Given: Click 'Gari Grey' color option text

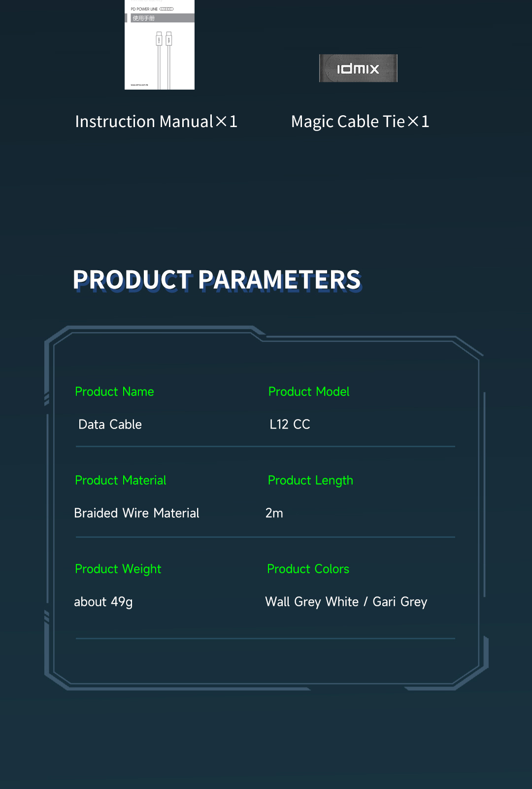Looking at the screenshot, I should click(x=400, y=602).
